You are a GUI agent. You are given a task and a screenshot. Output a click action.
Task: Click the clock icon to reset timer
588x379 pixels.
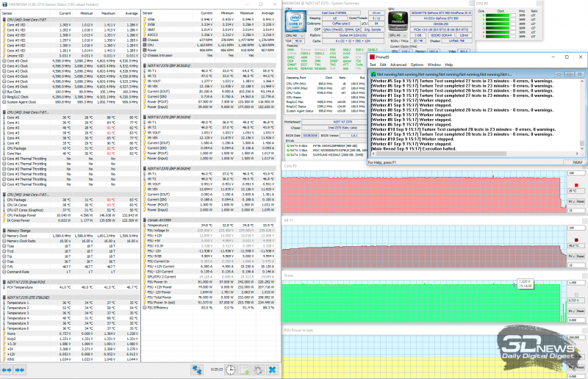click(230, 370)
